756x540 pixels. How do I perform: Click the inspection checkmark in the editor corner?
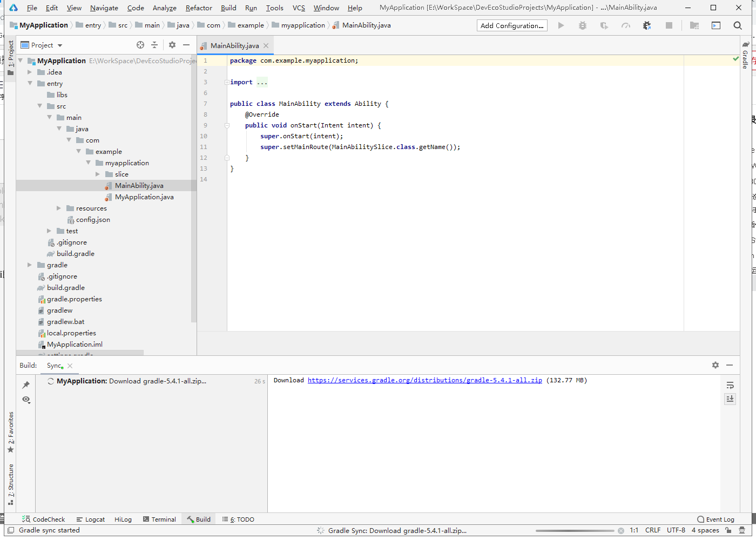(x=735, y=58)
